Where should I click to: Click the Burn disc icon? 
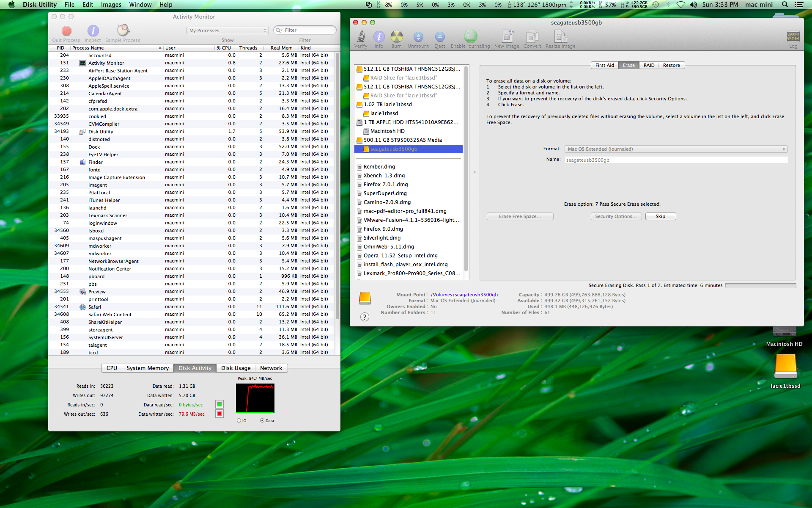(x=396, y=37)
